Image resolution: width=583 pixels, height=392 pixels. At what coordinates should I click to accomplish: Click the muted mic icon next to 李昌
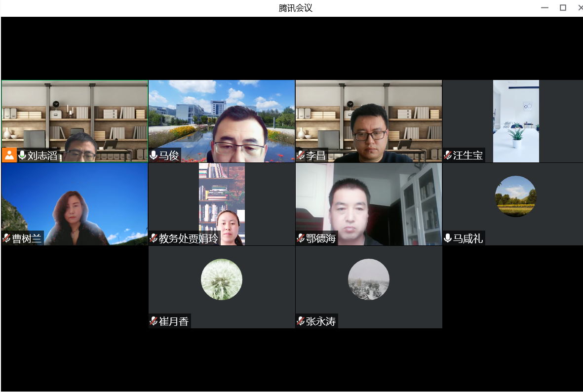301,155
